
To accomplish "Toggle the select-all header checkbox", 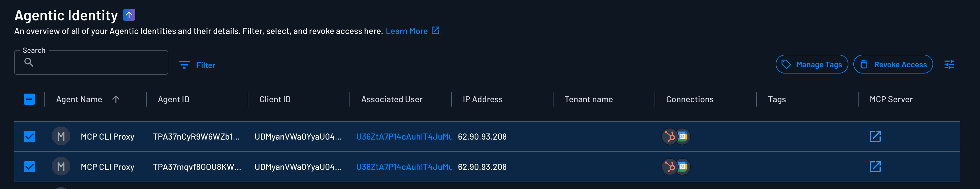I will [x=29, y=99].
